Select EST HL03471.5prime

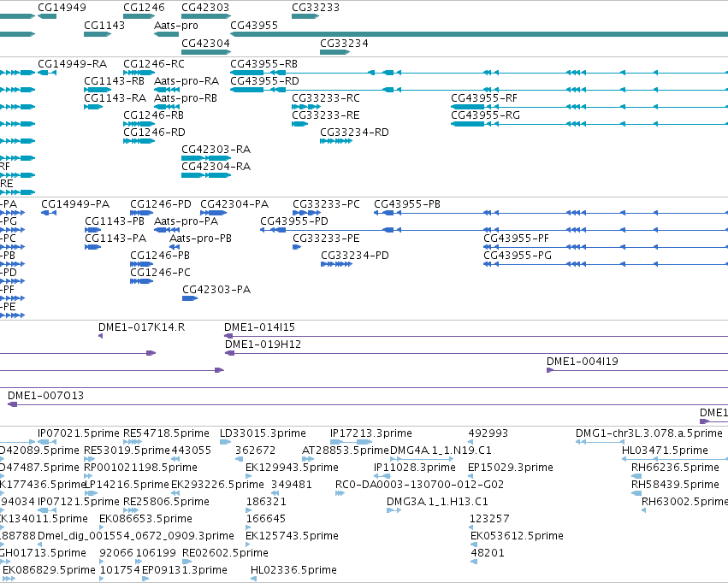click(666, 450)
